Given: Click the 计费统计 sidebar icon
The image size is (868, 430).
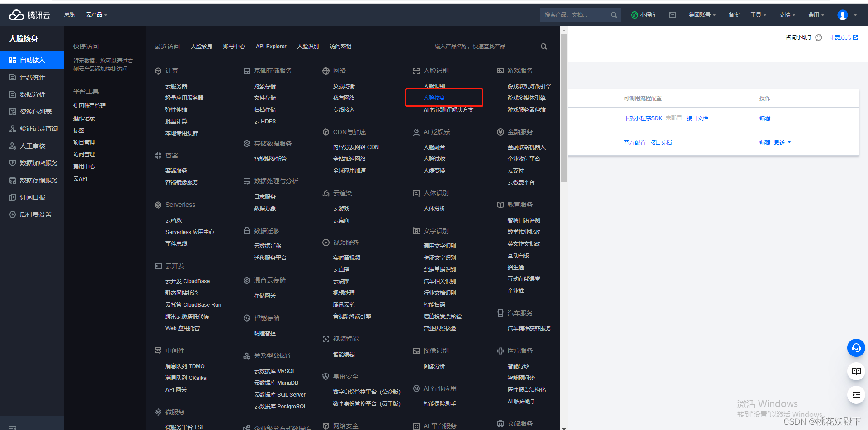Looking at the screenshot, I should click(13, 77).
